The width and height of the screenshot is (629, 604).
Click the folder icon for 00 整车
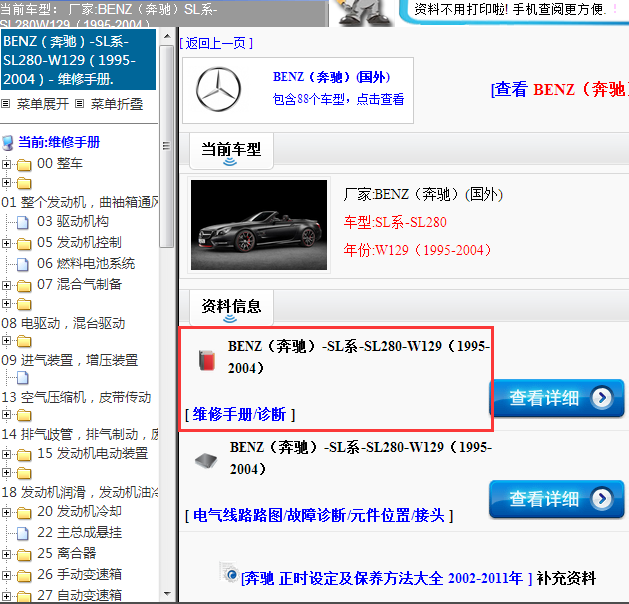tap(24, 164)
